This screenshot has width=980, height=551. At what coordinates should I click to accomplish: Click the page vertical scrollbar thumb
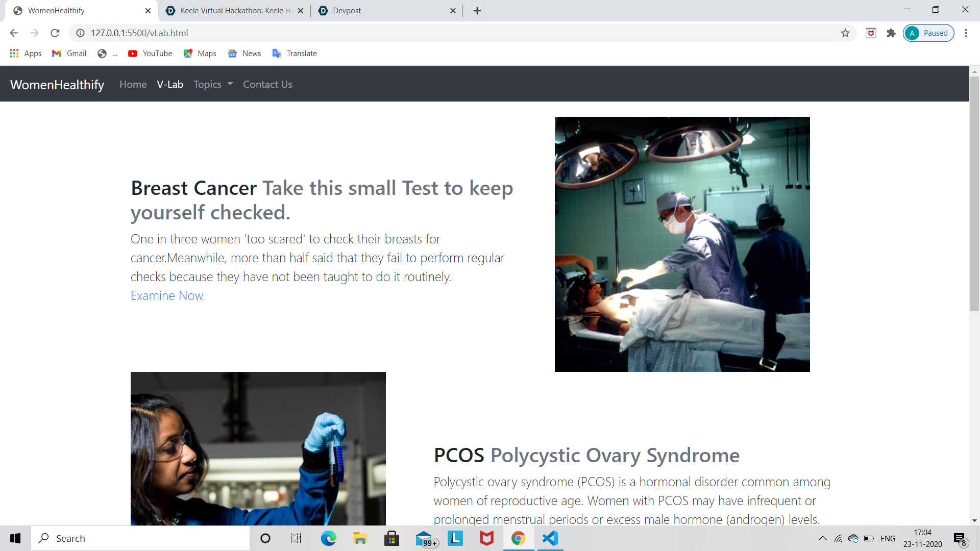(x=974, y=194)
